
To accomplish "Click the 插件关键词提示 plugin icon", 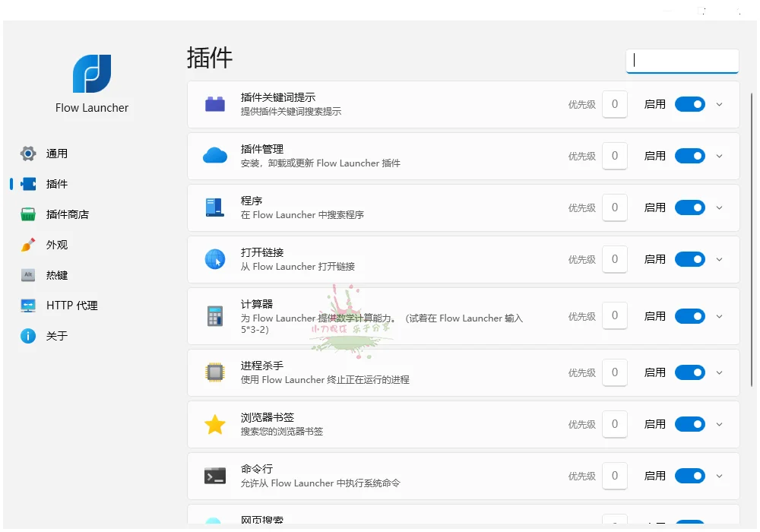I will [x=215, y=103].
